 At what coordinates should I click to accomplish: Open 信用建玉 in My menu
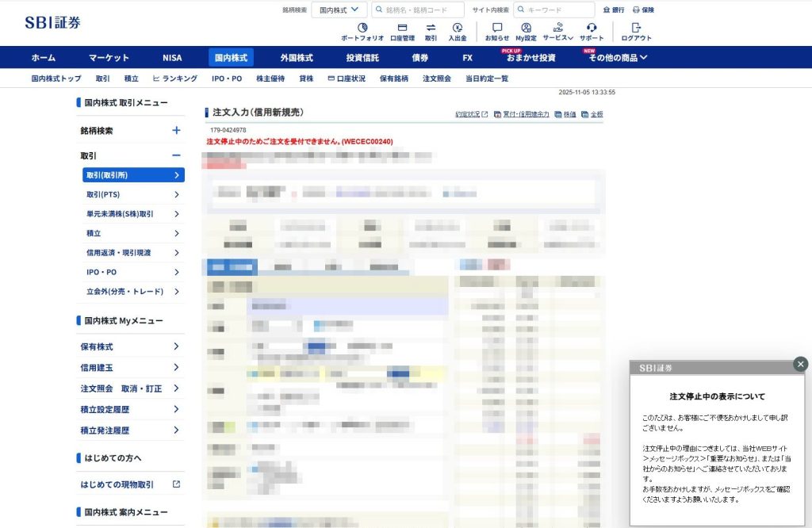point(130,368)
